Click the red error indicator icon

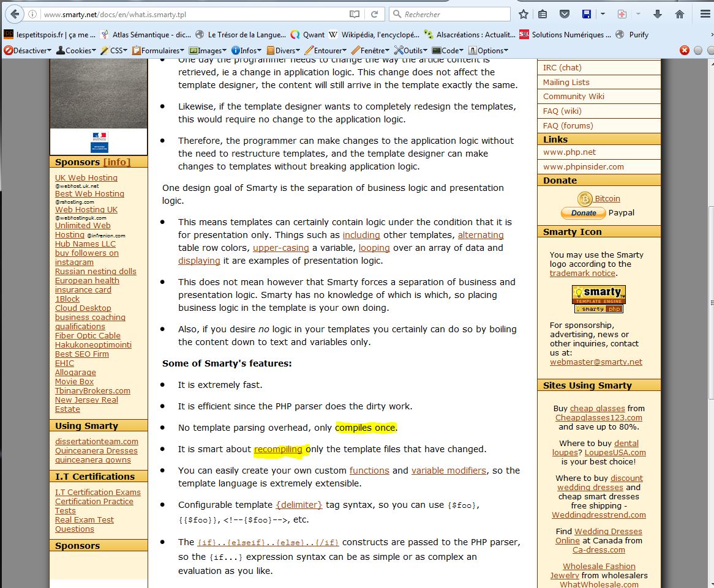685,51
